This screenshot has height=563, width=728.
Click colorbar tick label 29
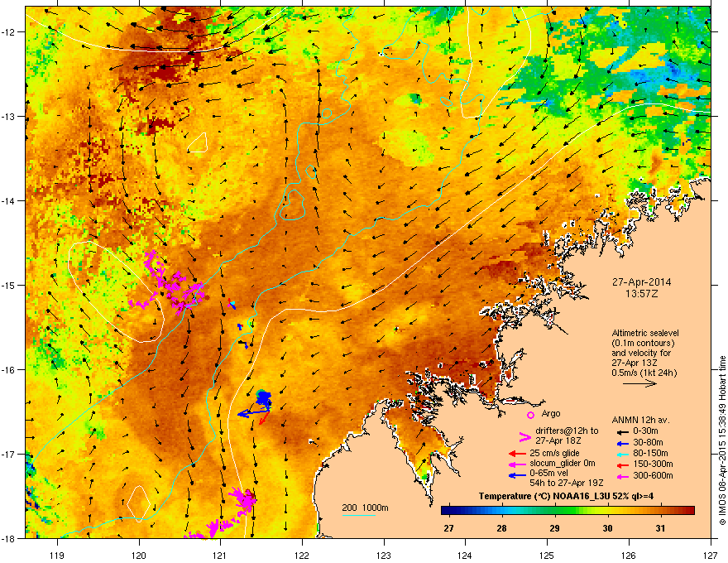(554, 528)
